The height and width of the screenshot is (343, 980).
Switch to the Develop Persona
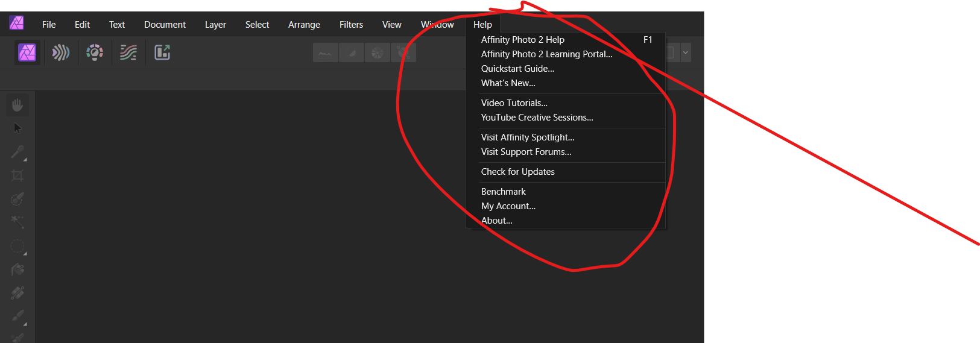tap(95, 52)
